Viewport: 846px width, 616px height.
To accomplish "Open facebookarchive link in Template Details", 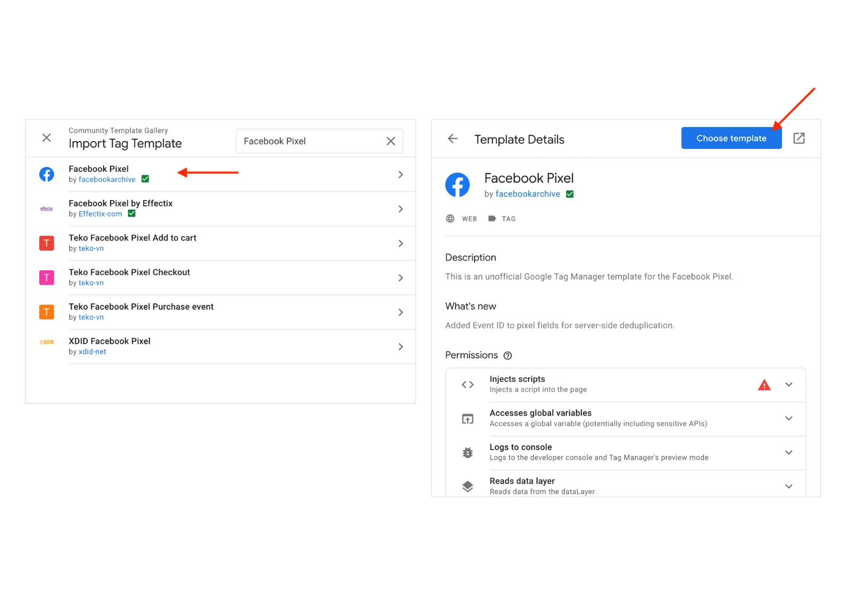I will [527, 194].
